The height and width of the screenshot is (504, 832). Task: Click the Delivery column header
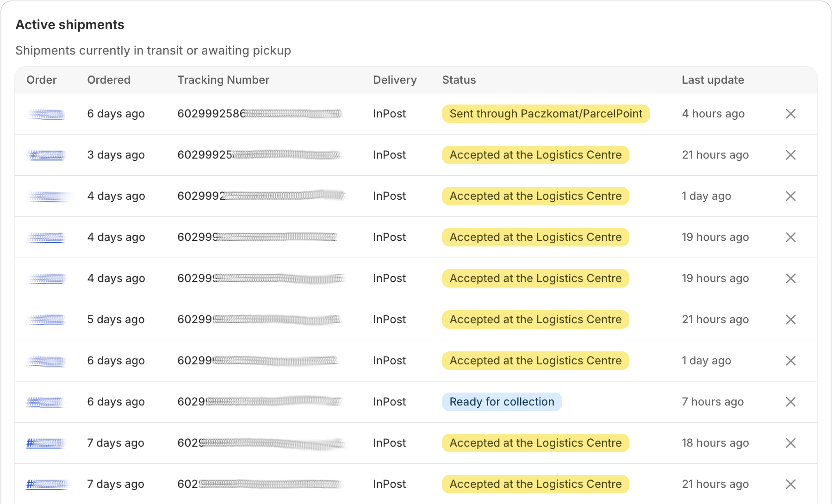(395, 80)
